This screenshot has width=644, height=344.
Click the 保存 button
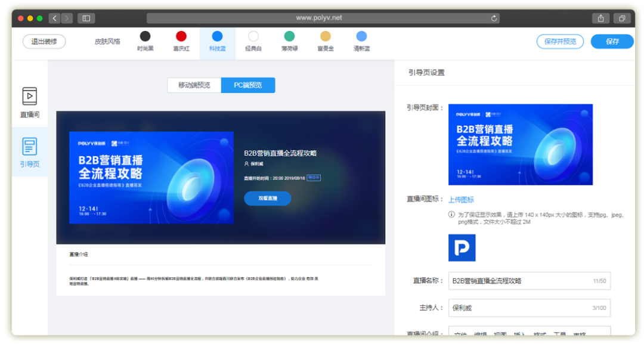(612, 42)
